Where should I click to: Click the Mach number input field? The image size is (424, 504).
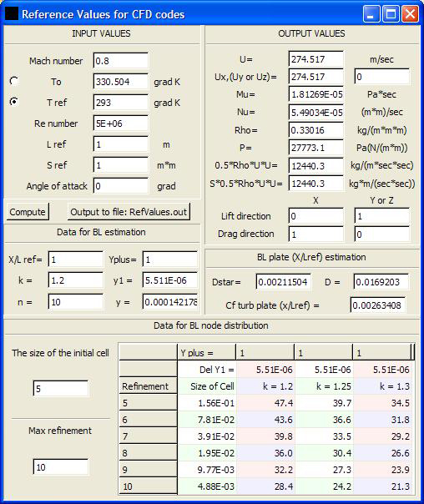(x=121, y=61)
